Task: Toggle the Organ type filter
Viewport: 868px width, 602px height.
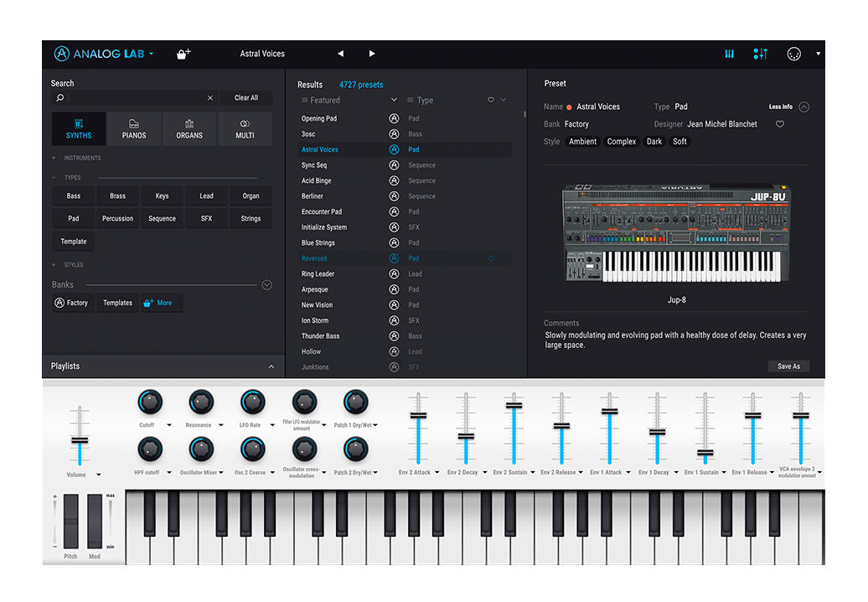Action: coord(251,196)
